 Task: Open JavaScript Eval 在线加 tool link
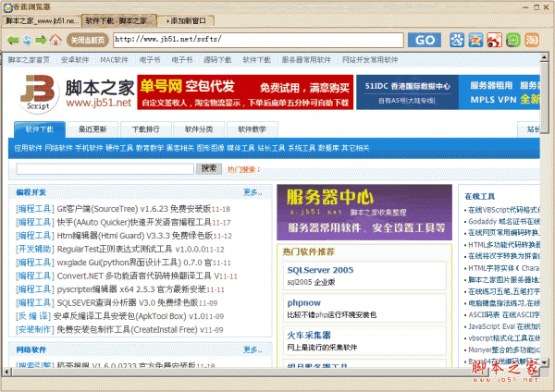tap(504, 326)
